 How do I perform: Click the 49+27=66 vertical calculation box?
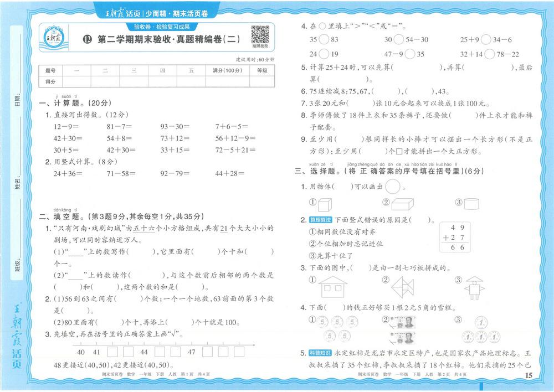[x=455, y=237]
